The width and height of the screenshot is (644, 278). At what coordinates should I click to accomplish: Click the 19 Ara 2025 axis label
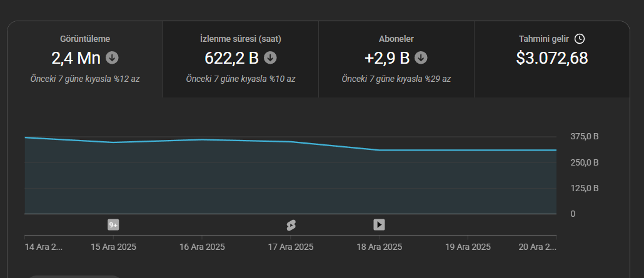tap(468, 247)
